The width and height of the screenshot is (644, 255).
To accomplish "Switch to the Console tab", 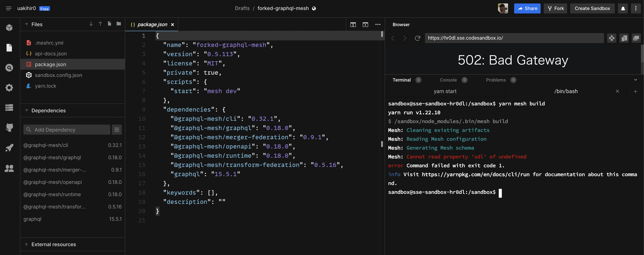I will point(448,80).
